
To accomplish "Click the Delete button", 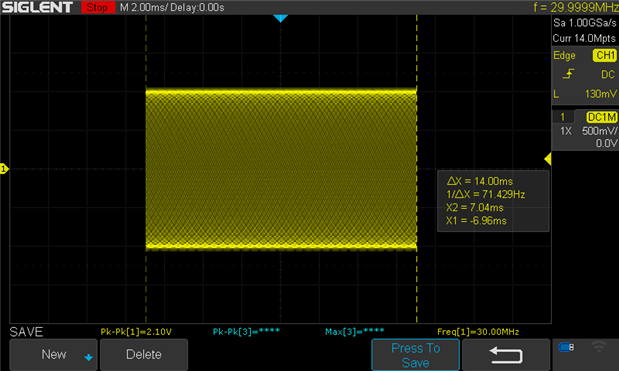I will [x=144, y=354].
